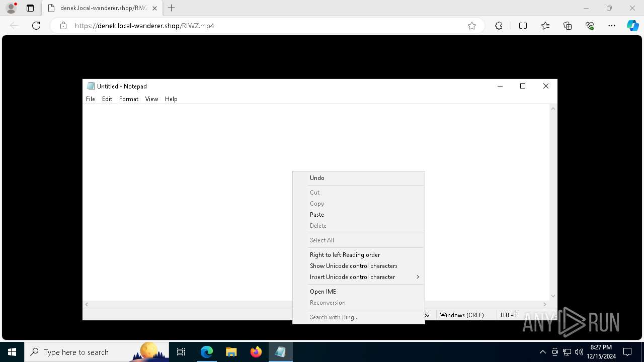Reload the page with the refresh icon
The image size is (644, 362).
point(36,26)
